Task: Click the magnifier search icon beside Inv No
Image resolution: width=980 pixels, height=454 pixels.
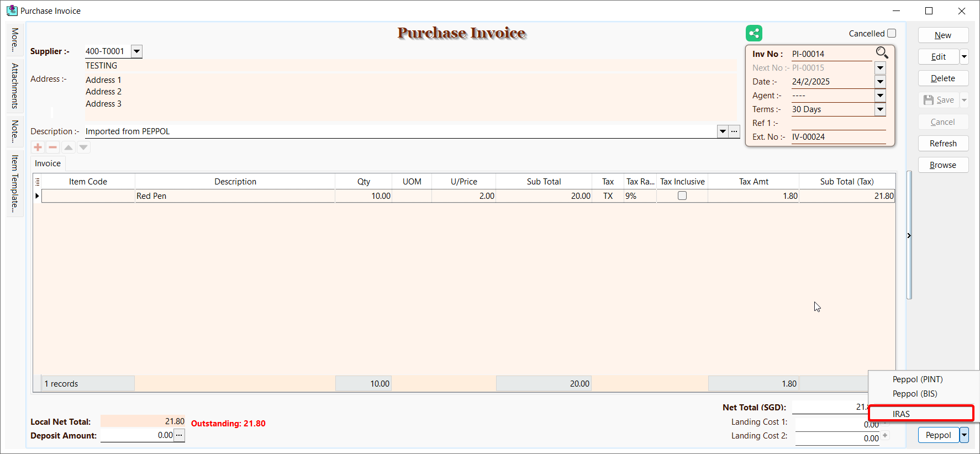Action: (882, 52)
